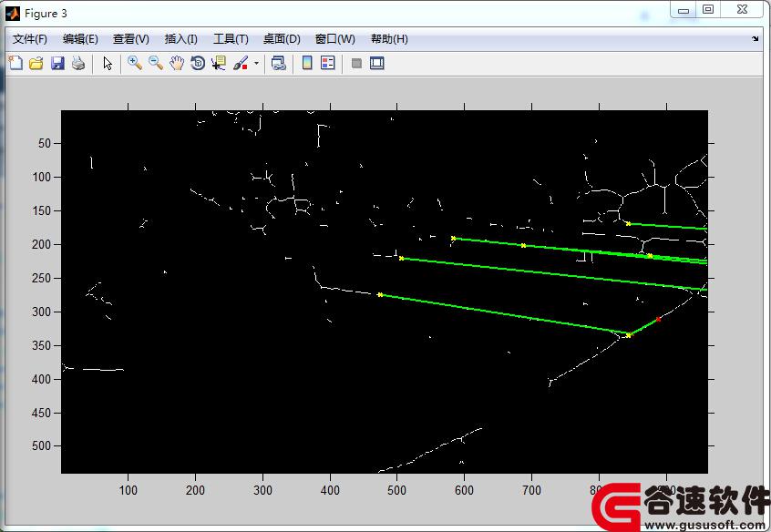Select the Pan hand tool
Screen dimensions: 771x532
tap(177, 63)
